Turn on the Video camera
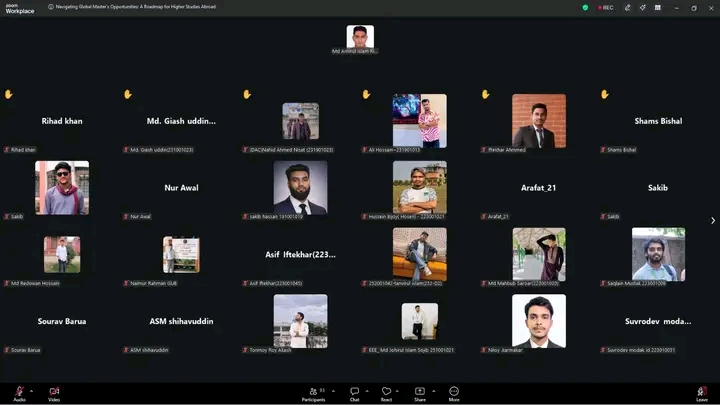720x405 pixels. click(x=54, y=391)
